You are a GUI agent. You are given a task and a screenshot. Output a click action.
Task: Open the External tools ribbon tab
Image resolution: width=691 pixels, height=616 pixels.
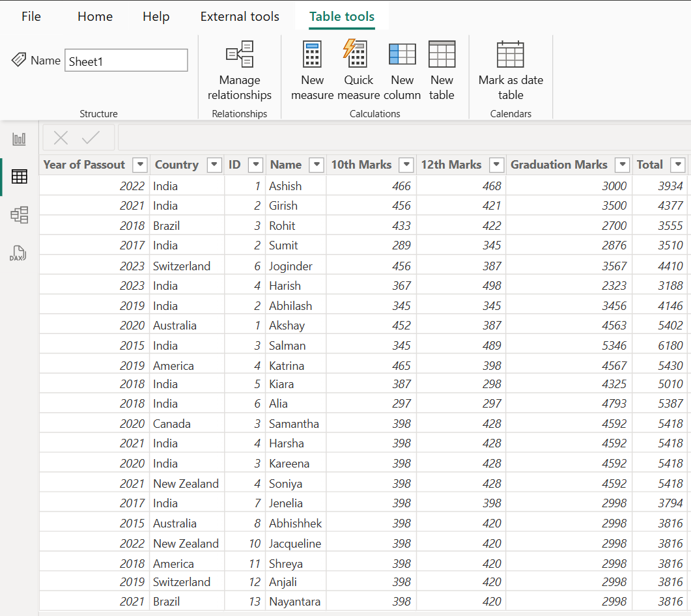click(x=240, y=16)
